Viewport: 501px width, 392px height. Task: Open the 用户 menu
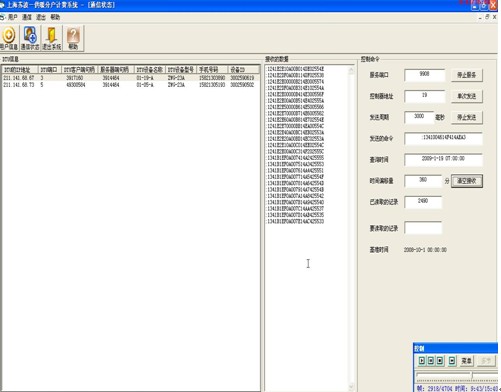[13, 17]
